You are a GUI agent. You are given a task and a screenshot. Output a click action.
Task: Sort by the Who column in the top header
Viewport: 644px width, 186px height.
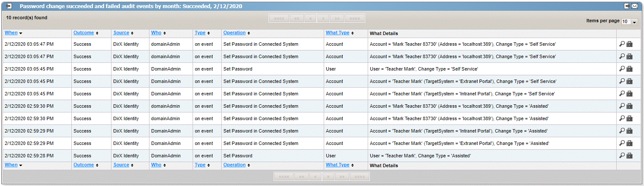156,33
